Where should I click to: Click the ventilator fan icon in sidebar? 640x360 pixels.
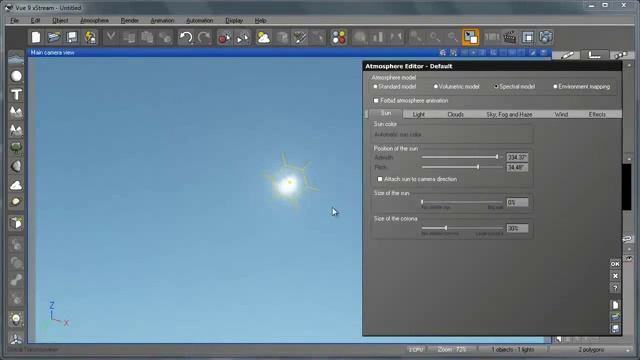pos(16,338)
